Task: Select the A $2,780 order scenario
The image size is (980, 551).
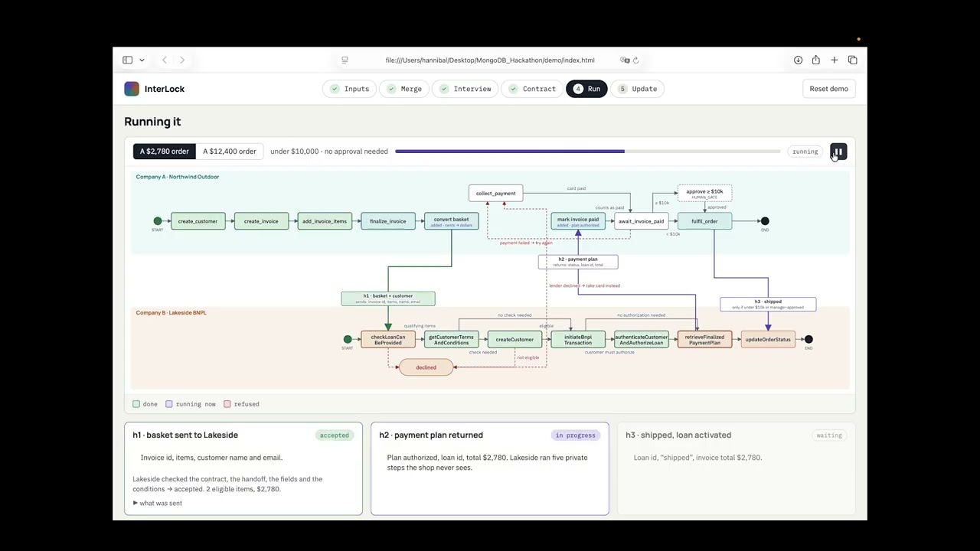Action: pyautogui.click(x=164, y=152)
